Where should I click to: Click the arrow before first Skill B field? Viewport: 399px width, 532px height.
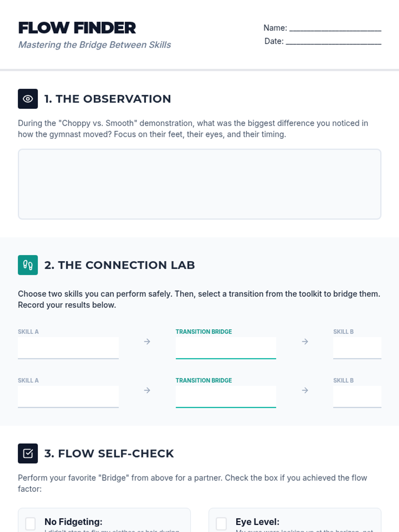[x=305, y=341]
